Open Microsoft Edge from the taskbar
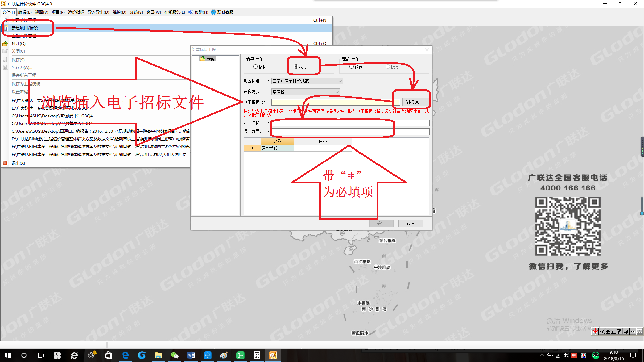Viewport: 644px width, 362px height. (125, 355)
